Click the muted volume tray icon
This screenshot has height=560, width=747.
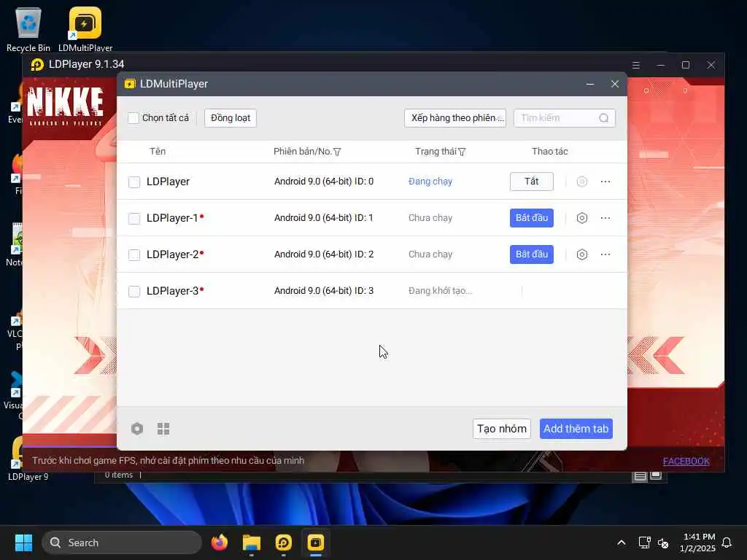(662, 542)
